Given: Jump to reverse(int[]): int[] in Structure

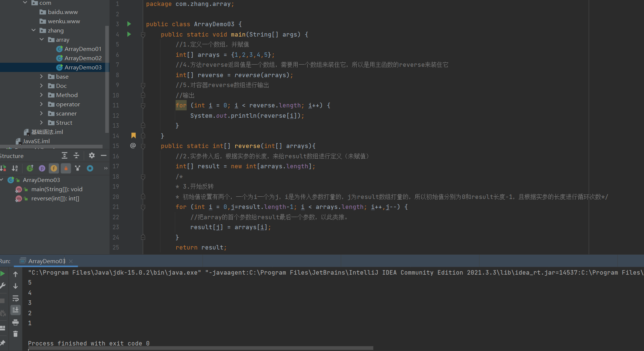Looking at the screenshot, I should 55,199.
